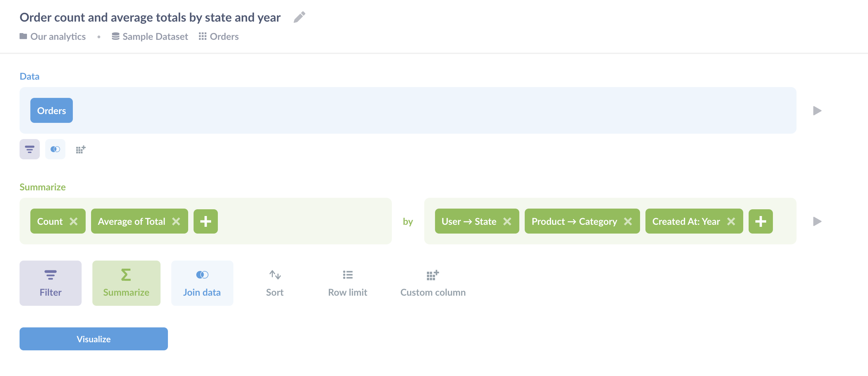
Task: Add another metric with plus button
Action: coord(206,221)
